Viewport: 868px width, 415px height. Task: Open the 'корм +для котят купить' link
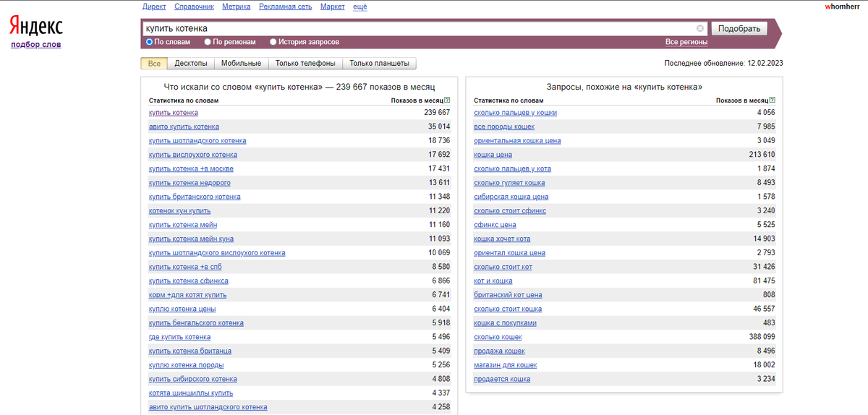click(x=188, y=295)
